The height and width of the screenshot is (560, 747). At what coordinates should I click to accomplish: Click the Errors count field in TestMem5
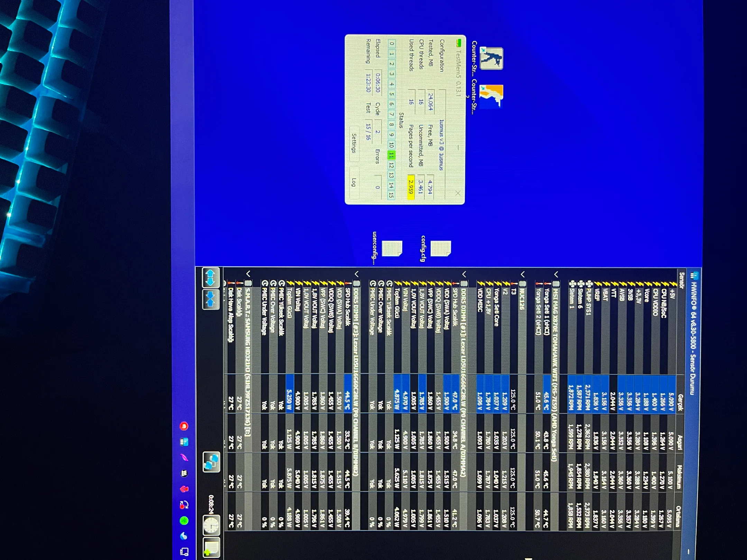click(x=378, y=187)
